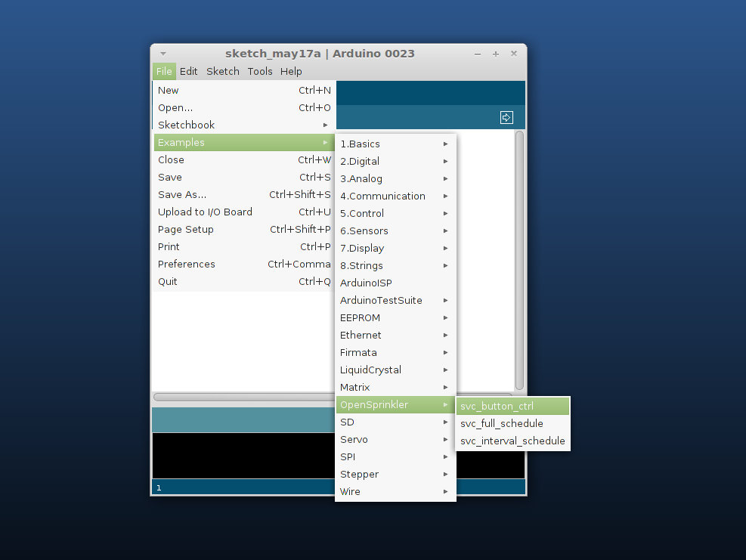Expand the Wire examples submenu
The width and height of the screenshot is (746, 560).
pos(395,491)
